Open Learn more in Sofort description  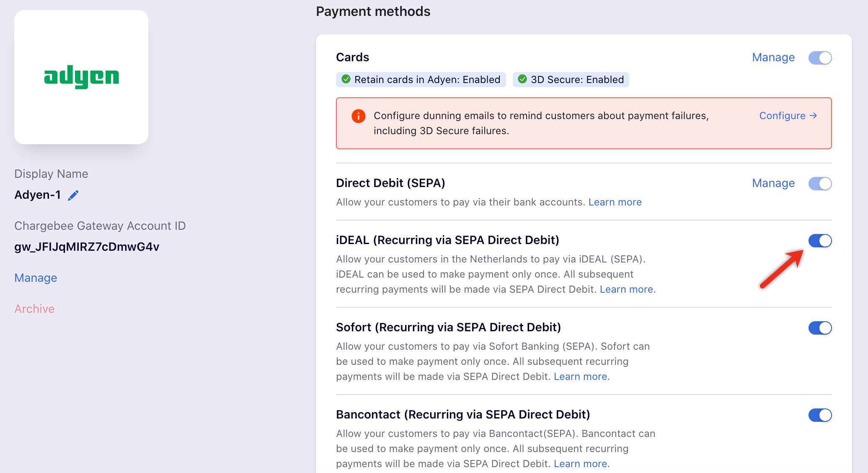click(581, 377)
